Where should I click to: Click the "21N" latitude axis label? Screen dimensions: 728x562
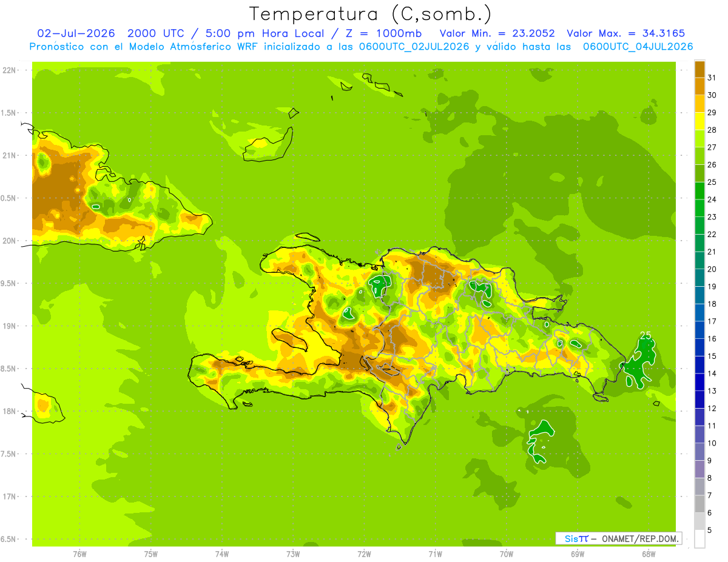click(10, 155)
